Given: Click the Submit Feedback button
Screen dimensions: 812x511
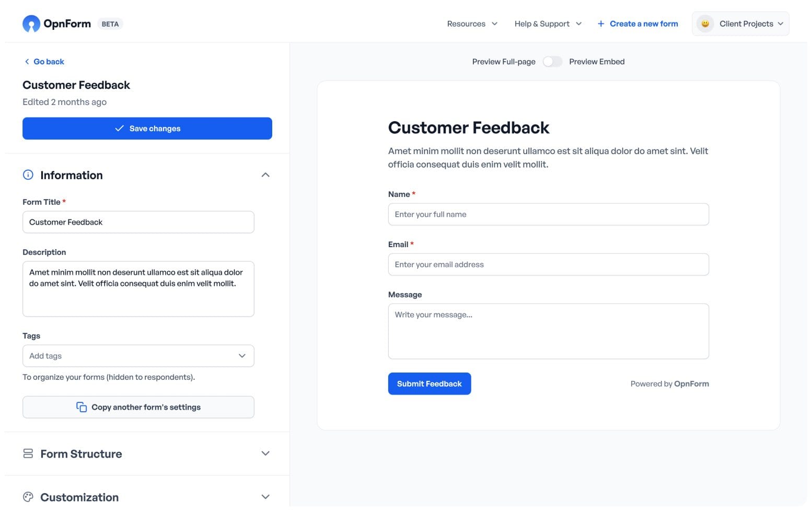Looking at the screenshot, I should 429,384.
